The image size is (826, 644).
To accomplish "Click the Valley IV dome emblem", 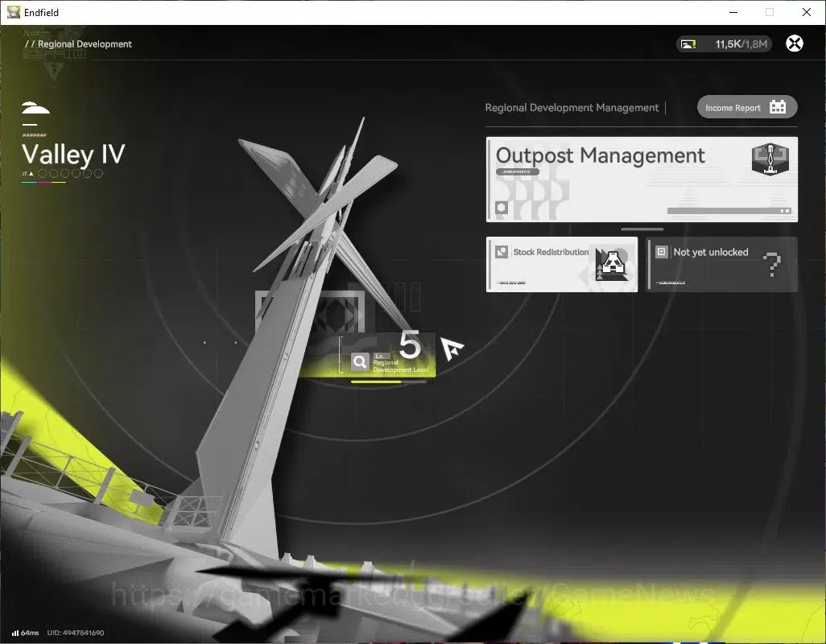I will (x=35, y=108).
